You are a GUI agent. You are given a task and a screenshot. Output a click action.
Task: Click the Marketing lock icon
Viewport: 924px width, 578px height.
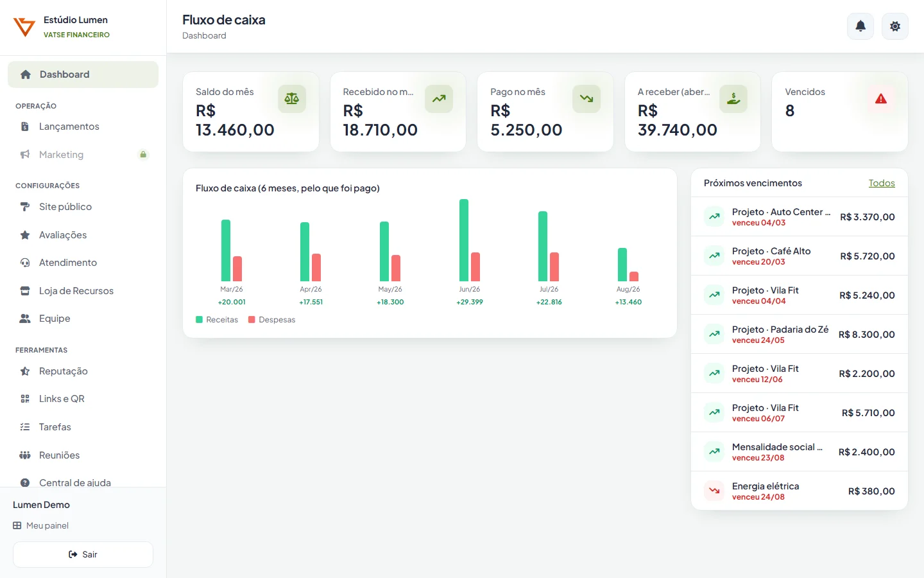pyautogui.click(x=143, y=154)
